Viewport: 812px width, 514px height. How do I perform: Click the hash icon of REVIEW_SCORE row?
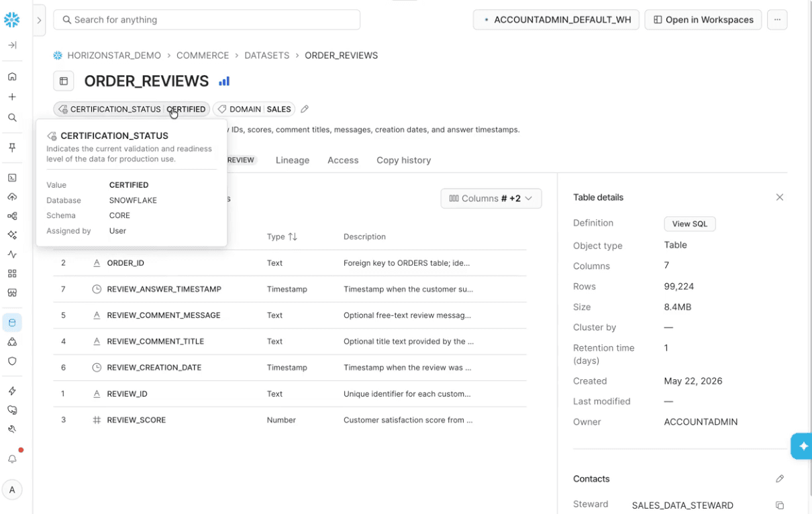pyautogui.click(x=97, y=420)
